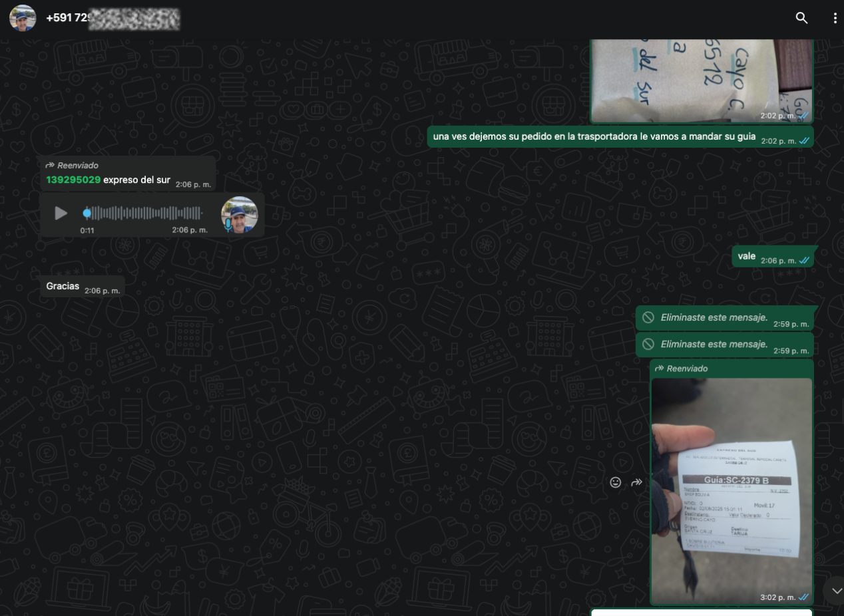Open the Expreso del Sur receipt photo

pyautogui.click(x=732, y=490)
